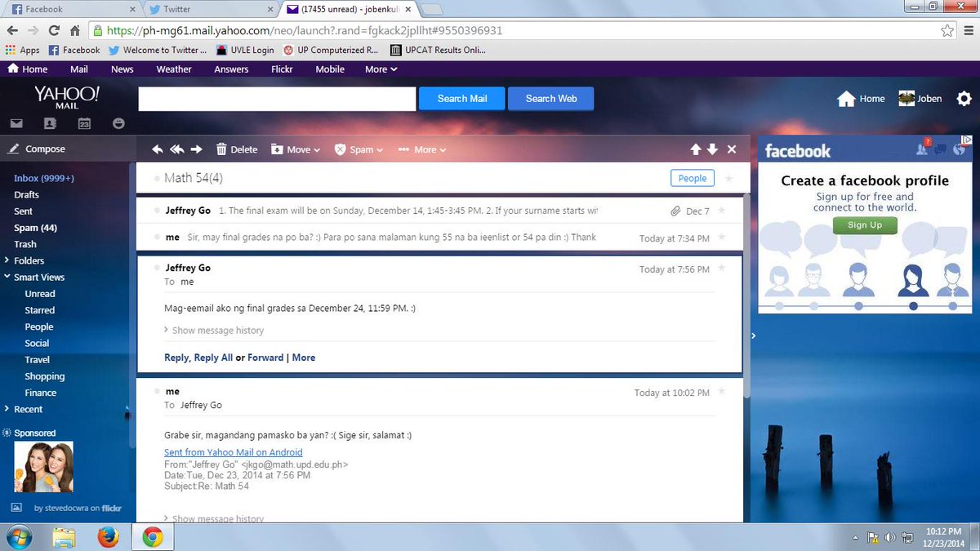Open the Joben profile avatar
Screen dimensions: 980x551
pyautogui.click(x=906, y=99)
